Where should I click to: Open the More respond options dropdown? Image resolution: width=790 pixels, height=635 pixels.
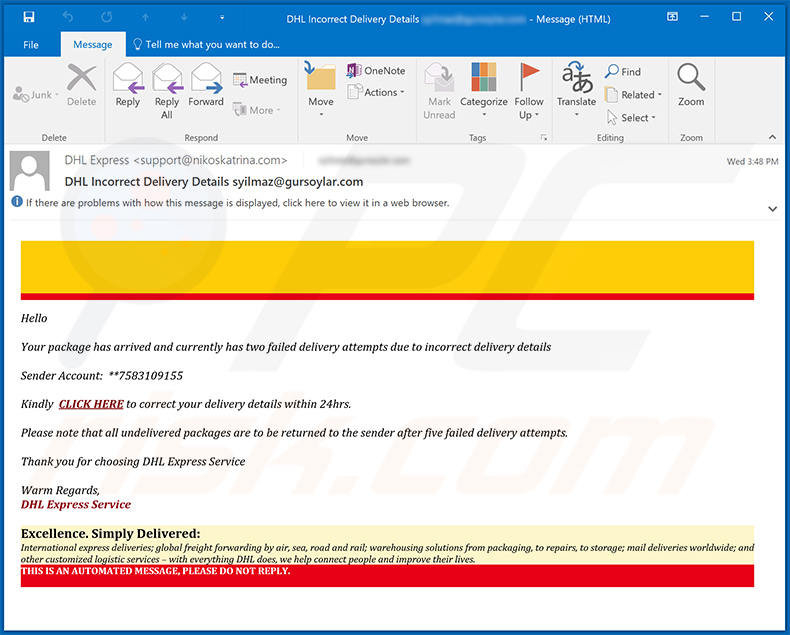coord(257,110)
